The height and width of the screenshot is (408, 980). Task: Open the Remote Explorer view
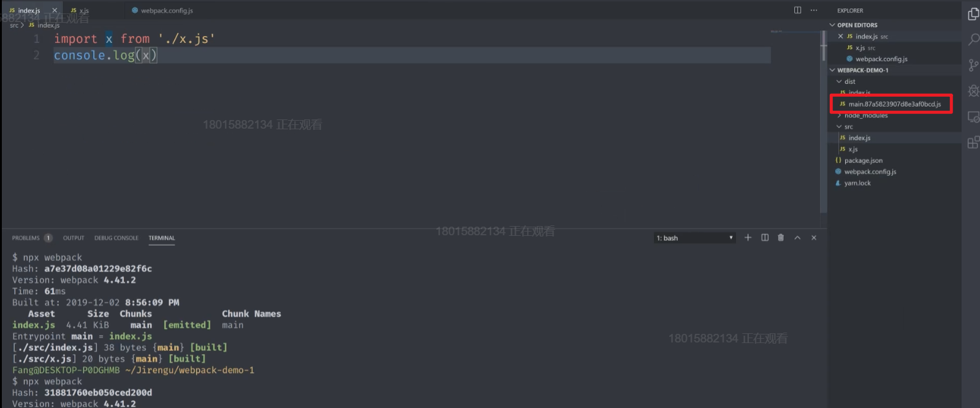click(973, 116)
